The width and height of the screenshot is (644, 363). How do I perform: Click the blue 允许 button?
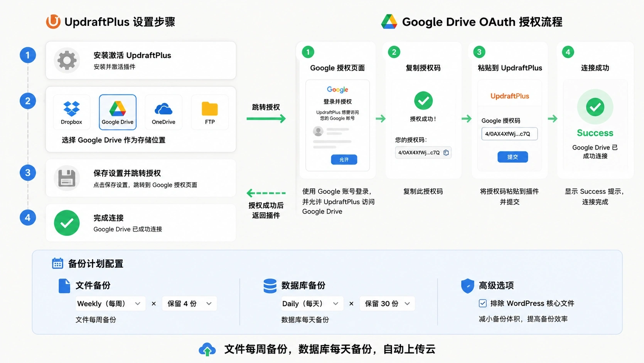point(344,160)
